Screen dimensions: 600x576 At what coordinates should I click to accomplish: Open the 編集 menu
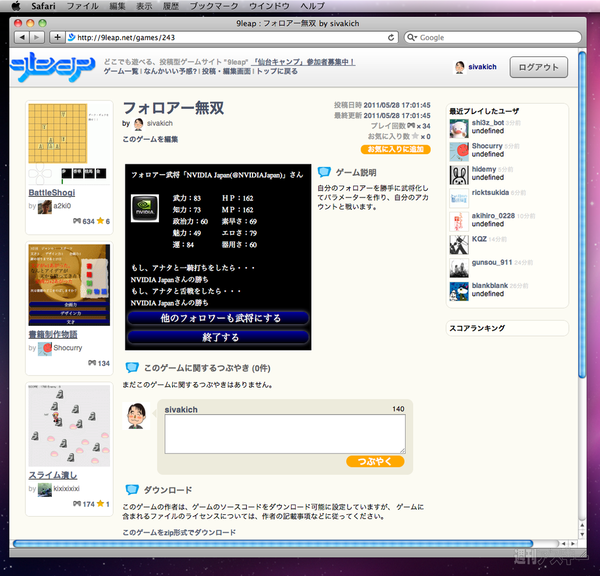[x=117, y=6]
